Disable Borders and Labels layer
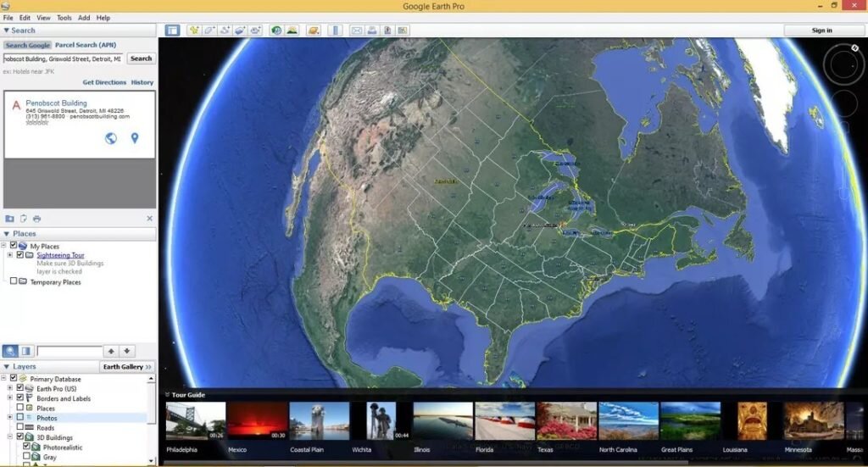This screenshot has width=868, height=467. click(20, 398)
